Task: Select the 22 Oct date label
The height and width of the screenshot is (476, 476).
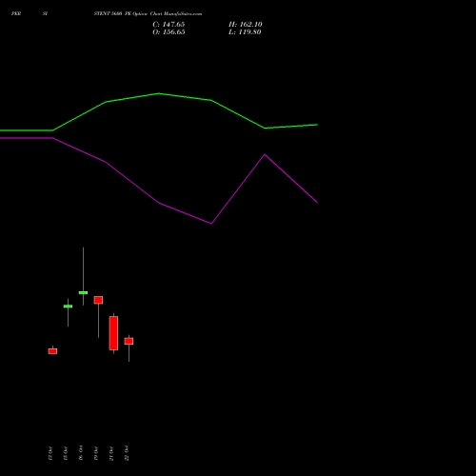Action: (127, 453)
